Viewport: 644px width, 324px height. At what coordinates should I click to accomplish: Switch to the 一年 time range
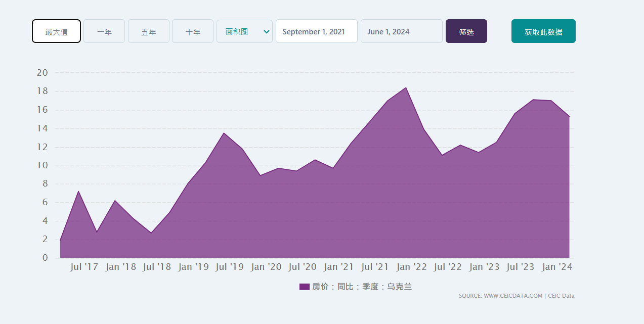(x=104, y=31)
